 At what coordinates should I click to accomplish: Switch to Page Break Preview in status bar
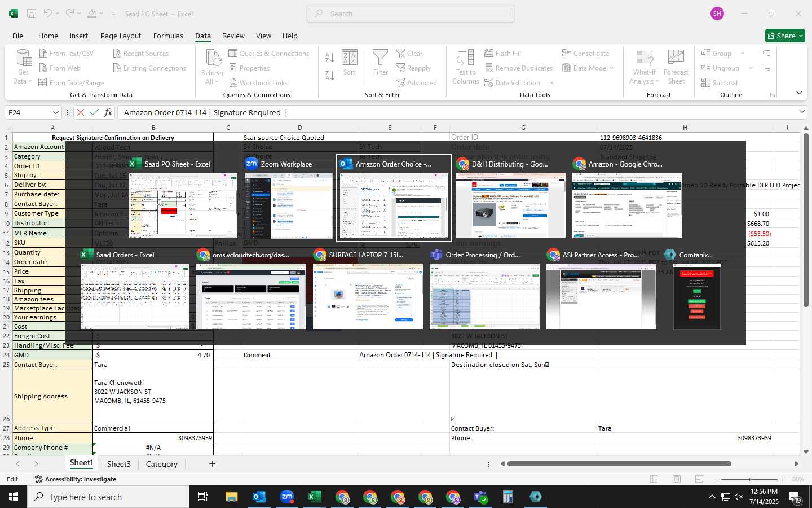tap(699, 479)
